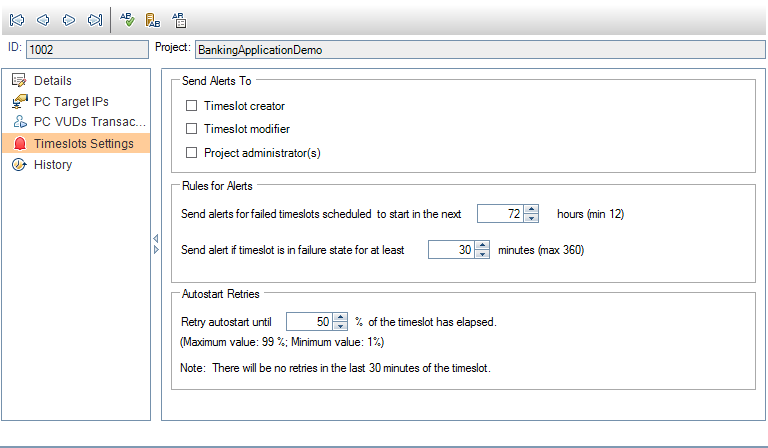Image resolution: width=768 pixels, height=448 pixels.
Task: Switch to the History section
Action: pos(52,165)
